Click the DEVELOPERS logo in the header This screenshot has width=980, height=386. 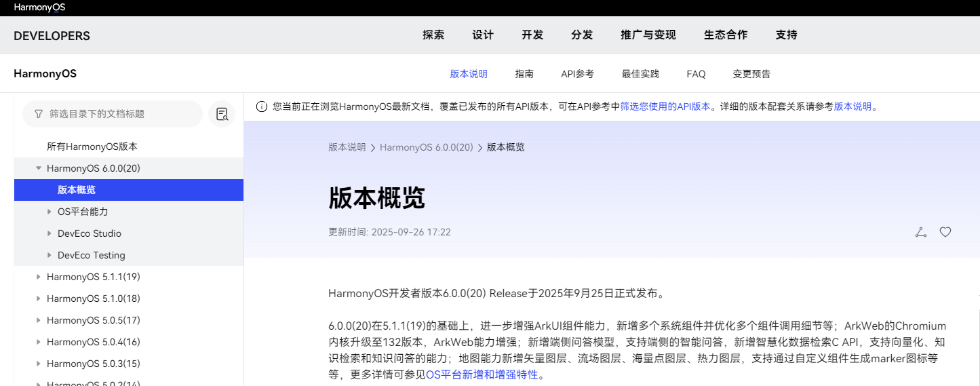(52, 36)
